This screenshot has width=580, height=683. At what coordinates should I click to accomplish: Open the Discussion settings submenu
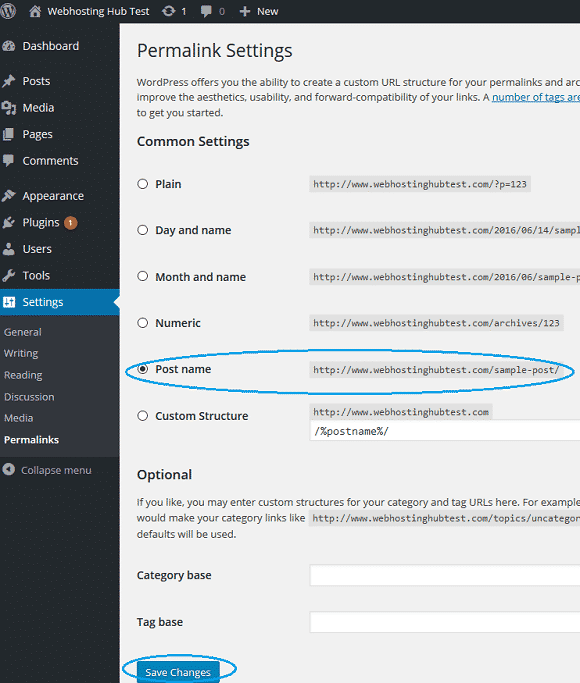[29, 397]
